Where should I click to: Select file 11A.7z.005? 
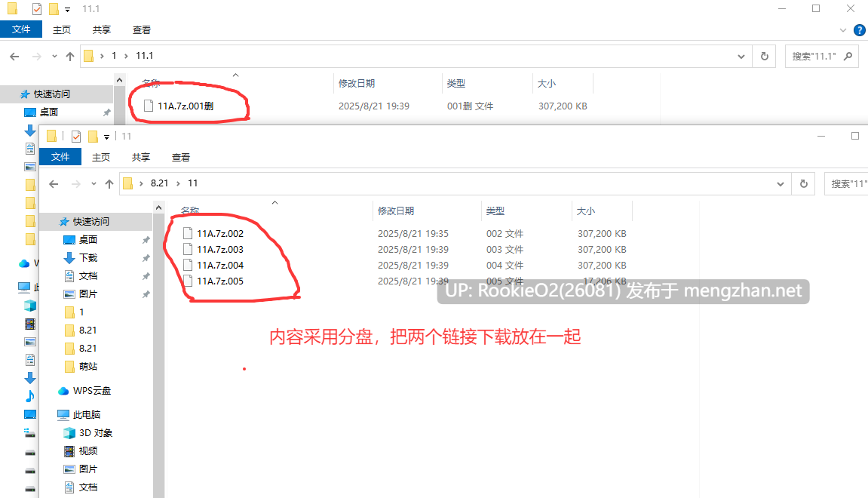(219, 281)
